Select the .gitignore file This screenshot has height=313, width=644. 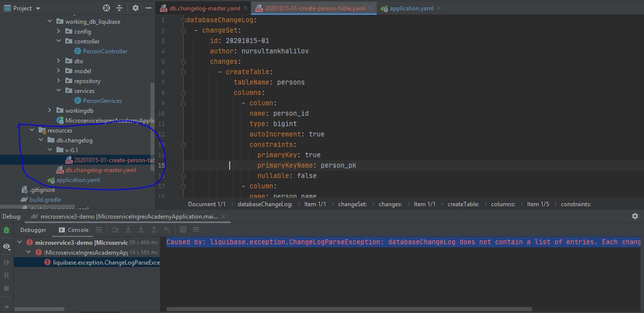pyautogui.click(x=42, y=190)
